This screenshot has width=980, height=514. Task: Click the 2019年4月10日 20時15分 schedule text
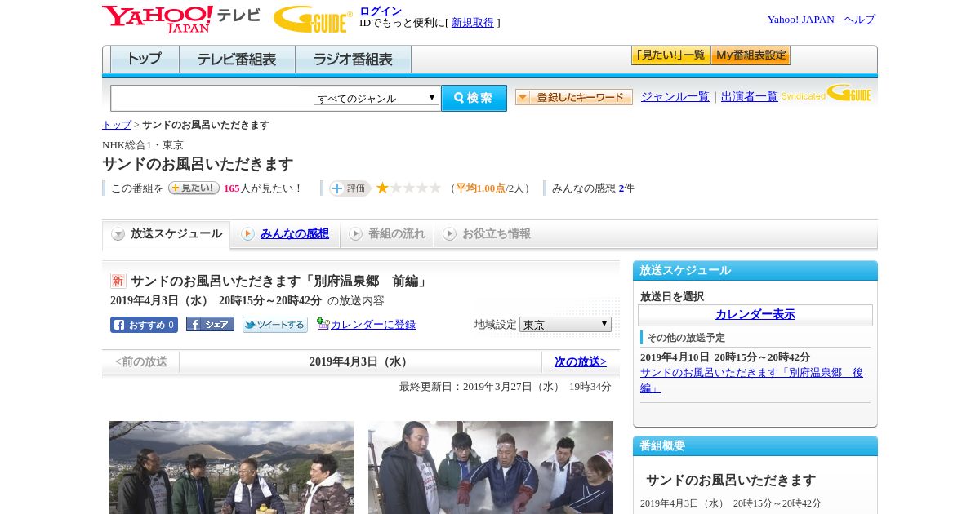(x=725, y=357)
